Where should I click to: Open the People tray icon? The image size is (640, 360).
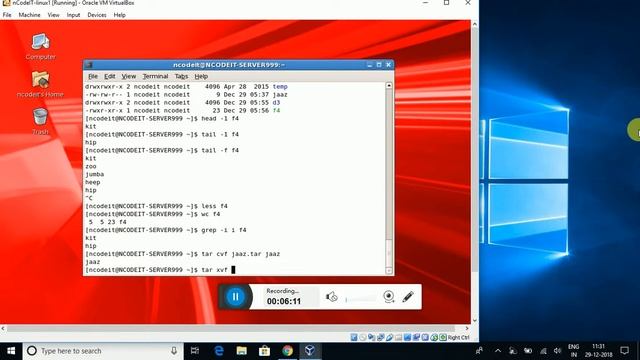point(480,351)
